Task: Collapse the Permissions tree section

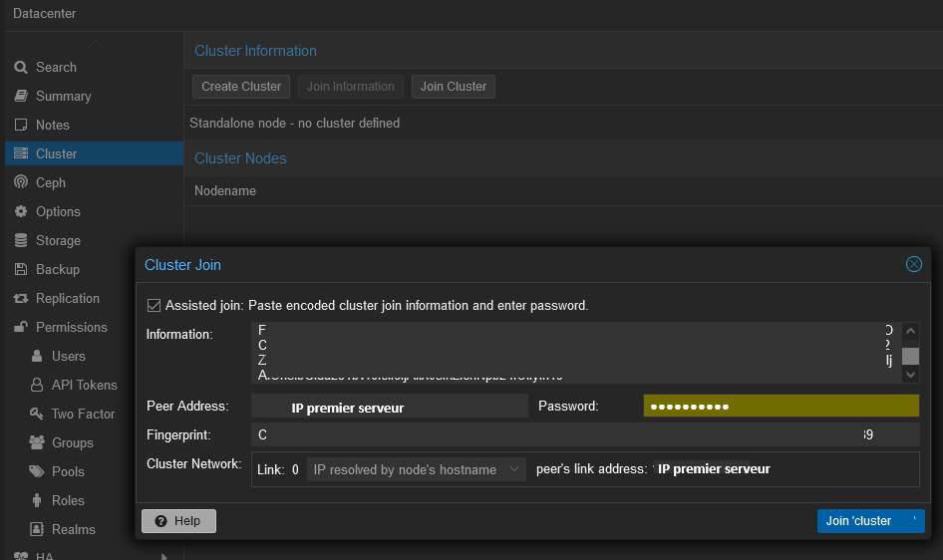Action: point(21,327)
